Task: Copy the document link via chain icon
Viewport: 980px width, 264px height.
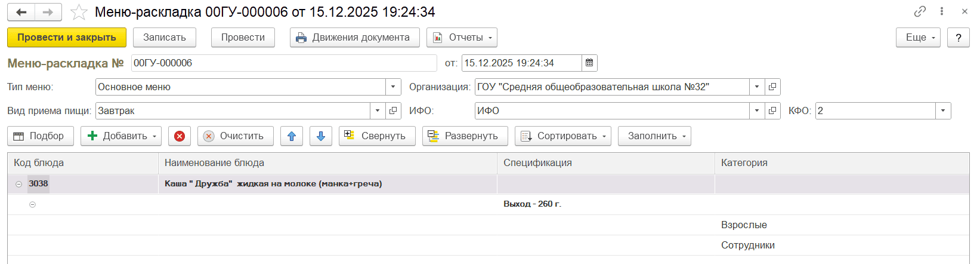Action: 920,11
